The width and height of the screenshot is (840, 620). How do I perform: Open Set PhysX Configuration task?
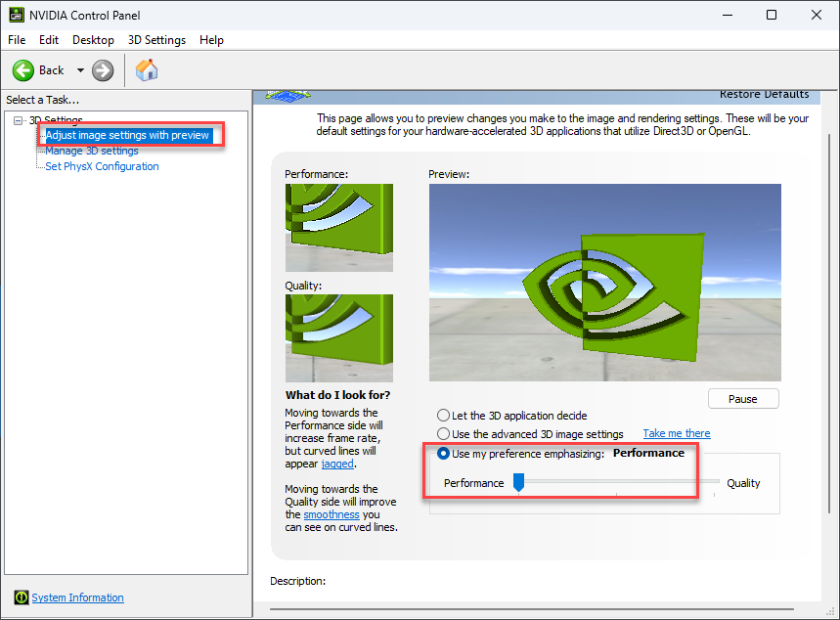pyautogui.click(x=102, y=166)
